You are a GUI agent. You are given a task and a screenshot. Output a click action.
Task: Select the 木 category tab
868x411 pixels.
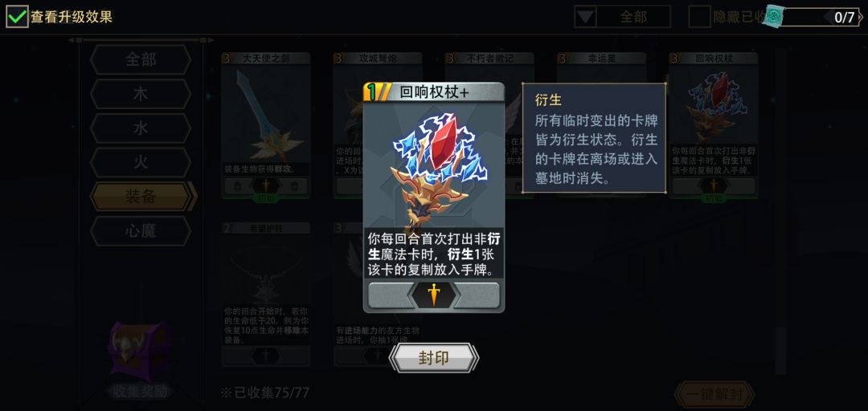pos(141,94)
